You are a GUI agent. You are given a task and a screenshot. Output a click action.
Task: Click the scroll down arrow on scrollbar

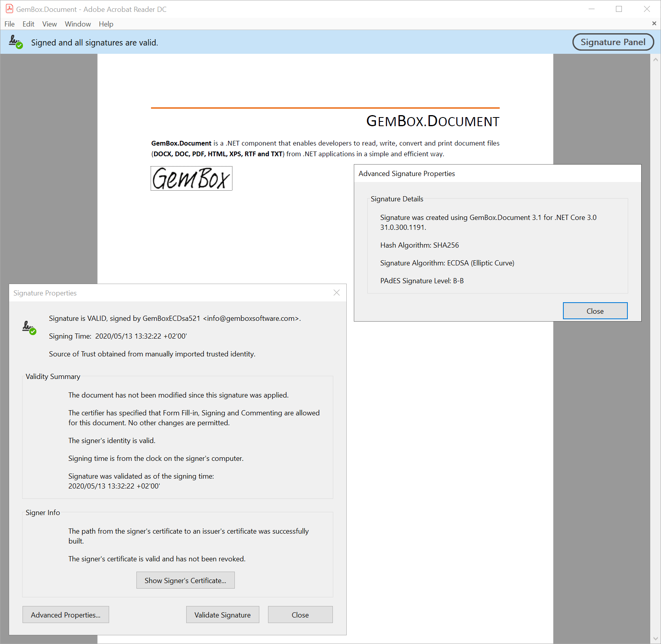tap(655, 638)
